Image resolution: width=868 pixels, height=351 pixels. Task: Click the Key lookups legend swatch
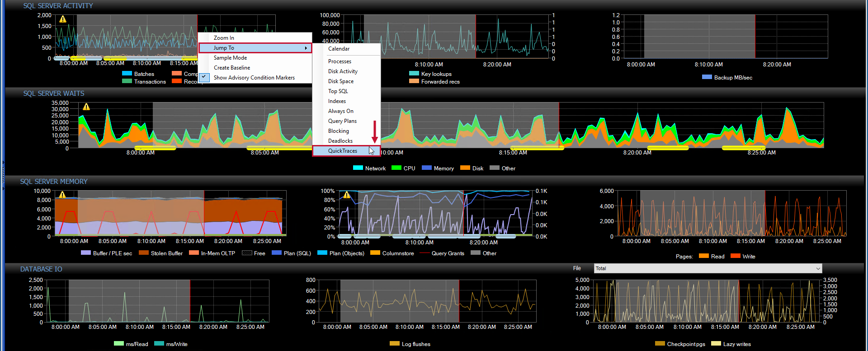pyautogui.click(x=414, y=74)
